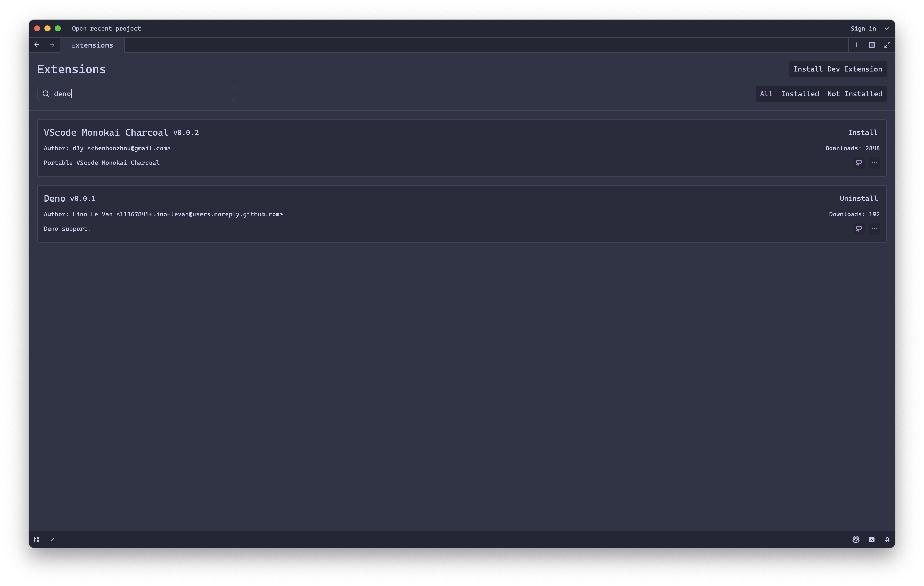Toggle the project panel icon in status bar
Screen dimensions: 924x586
tap(37, 540)
